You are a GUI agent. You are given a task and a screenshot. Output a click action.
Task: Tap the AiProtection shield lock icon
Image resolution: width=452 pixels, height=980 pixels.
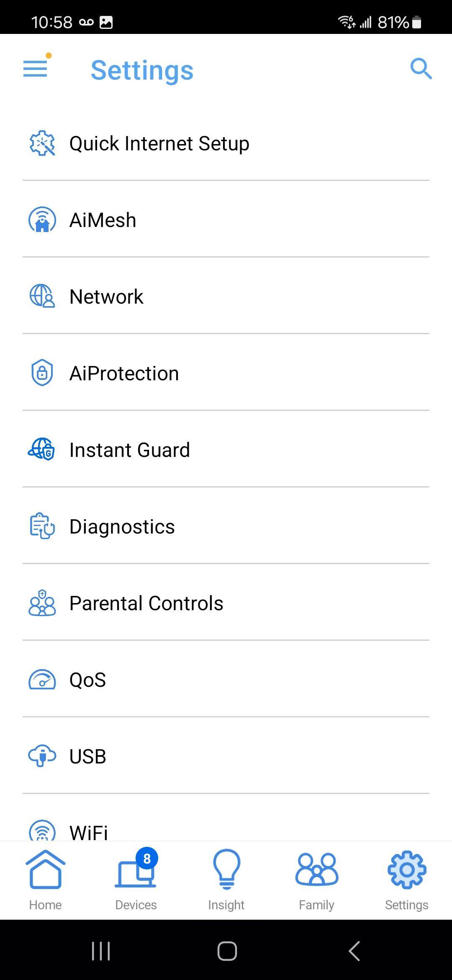pyautogui.click(x=42, y=373)
